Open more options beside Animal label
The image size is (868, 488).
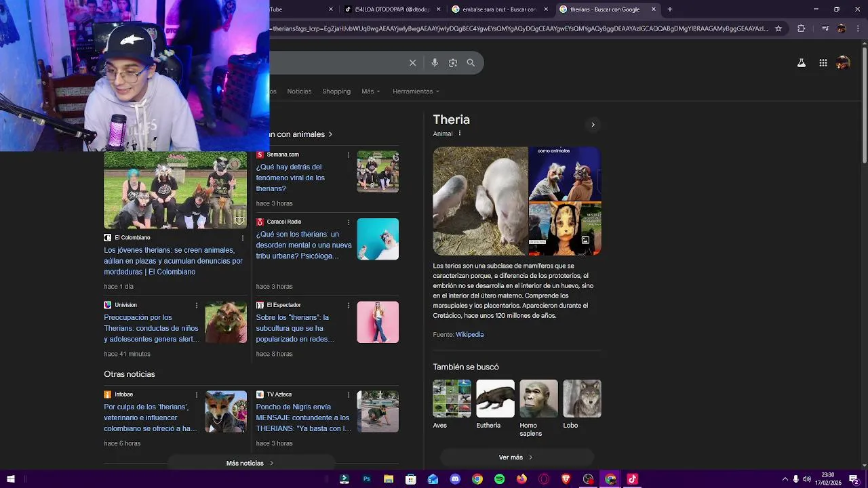pyautogui.click(x=460, y=134)
